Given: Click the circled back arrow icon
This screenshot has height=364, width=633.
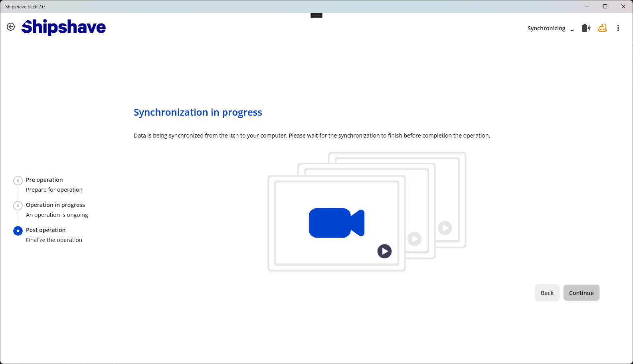Looking at the screenshot, I should click(11, 27).
